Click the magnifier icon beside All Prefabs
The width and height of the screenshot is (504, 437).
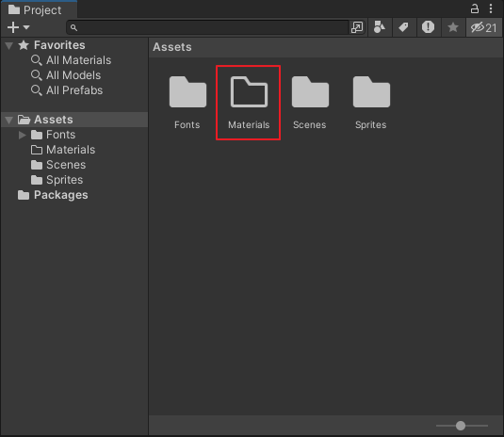click(37, 90)
